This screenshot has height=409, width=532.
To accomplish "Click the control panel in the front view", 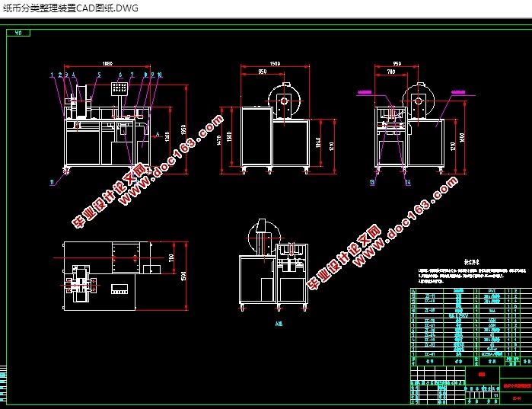I will pyautogui.click(x=119, y=88).
